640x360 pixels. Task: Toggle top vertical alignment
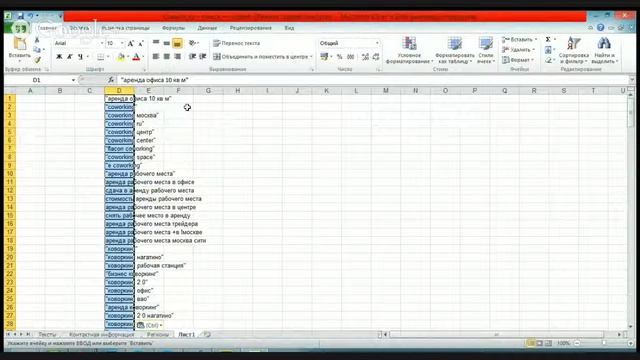[x=156, y=42]
